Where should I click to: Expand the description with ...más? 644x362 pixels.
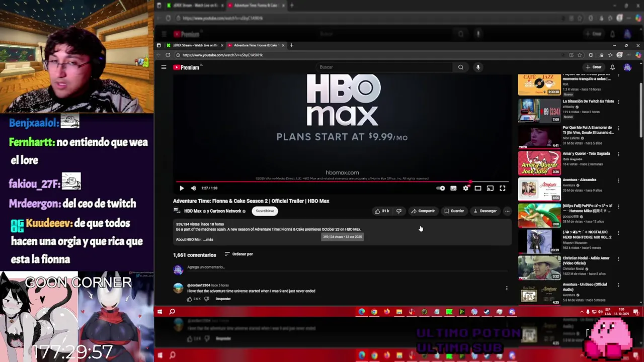pos(208,239)
